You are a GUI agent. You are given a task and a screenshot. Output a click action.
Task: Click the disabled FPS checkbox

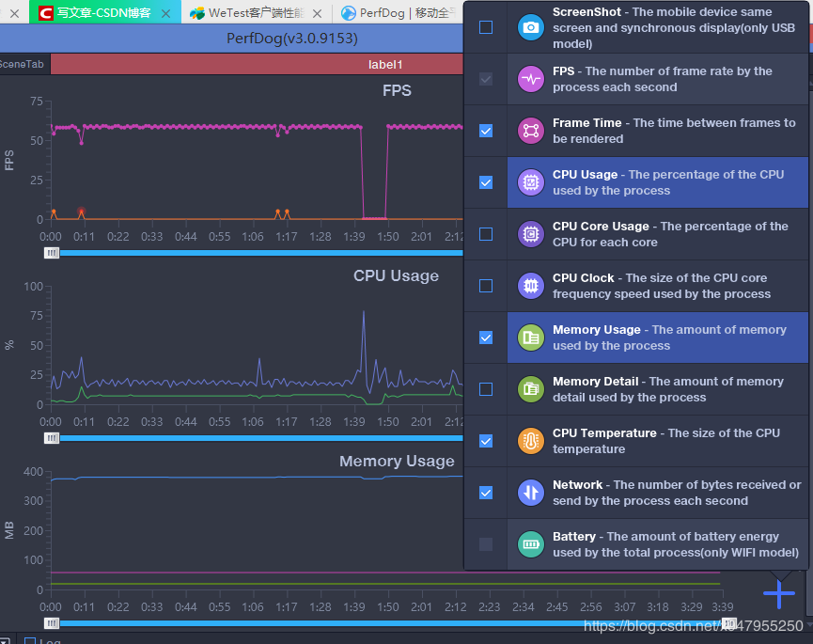click(486, 79)
